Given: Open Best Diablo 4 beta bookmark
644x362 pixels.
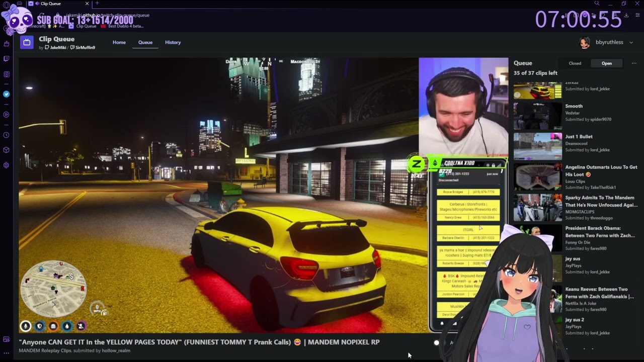Looking at the screenshot, I should tap(122, 26).
